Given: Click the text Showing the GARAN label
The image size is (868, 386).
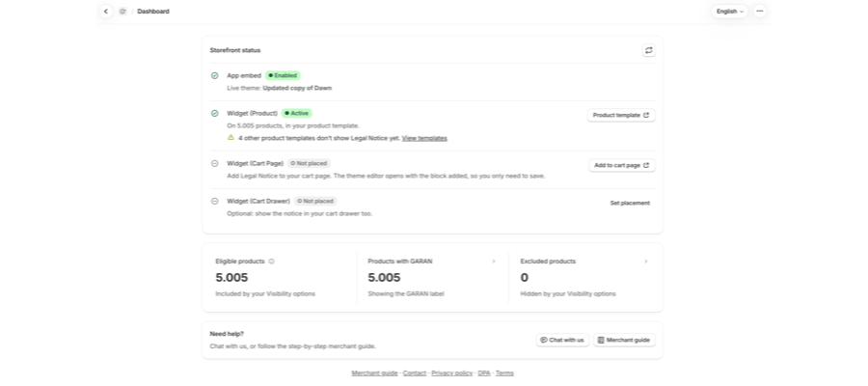Looking at the screenshot, I should [x=406, y=294].
